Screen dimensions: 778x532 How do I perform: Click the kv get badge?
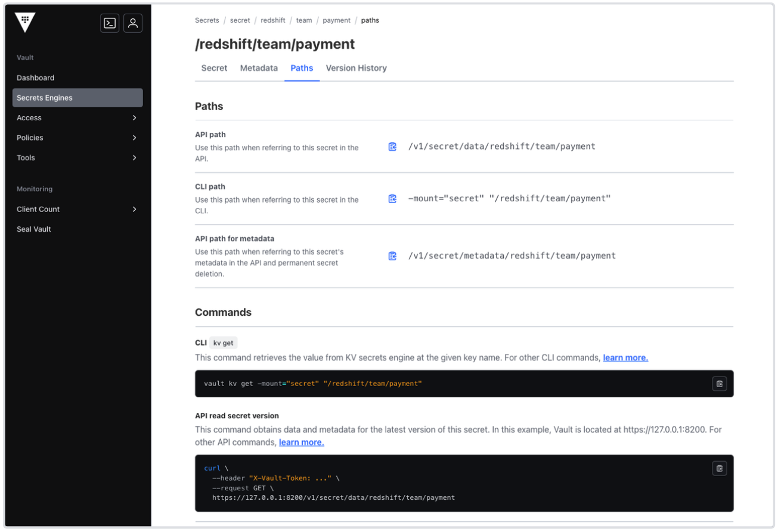(x=224, y=343)
